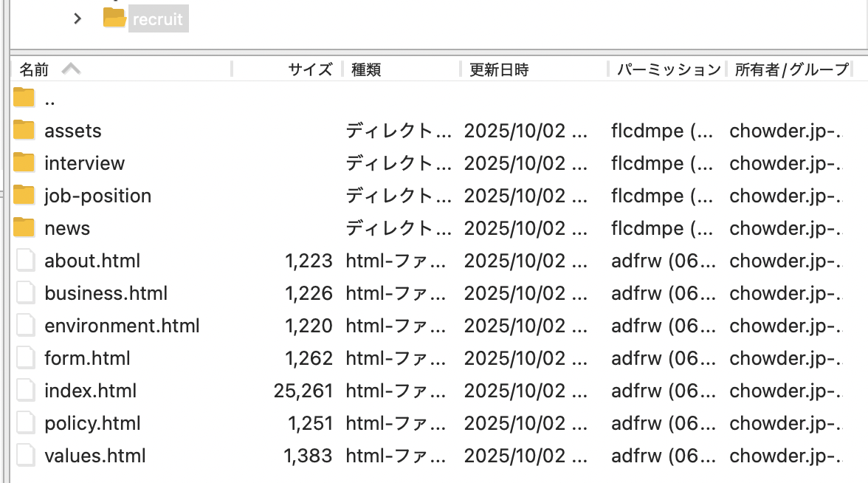Image resolution: width=868 pixels, height=483 pixels.
Task: Select the business.html file name
Action: click(106, 293)
